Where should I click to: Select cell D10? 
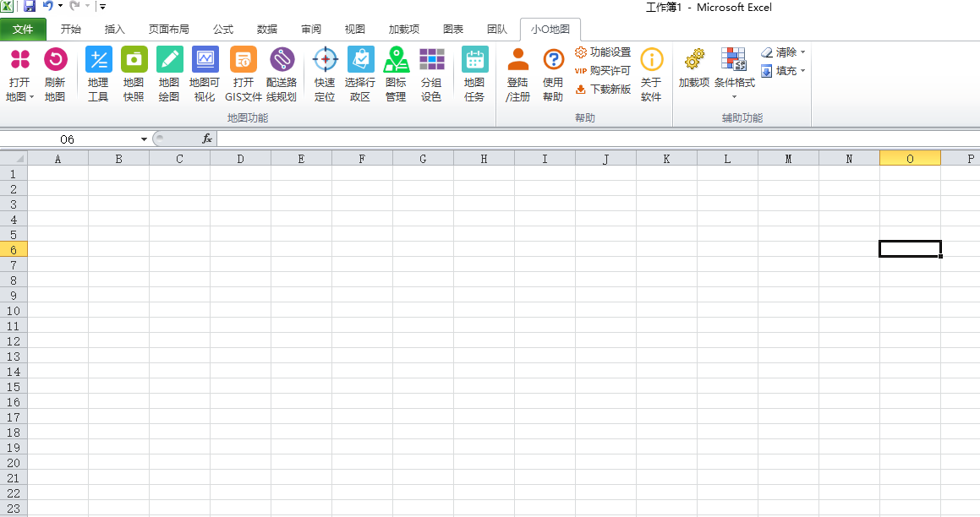pos(241,310)
